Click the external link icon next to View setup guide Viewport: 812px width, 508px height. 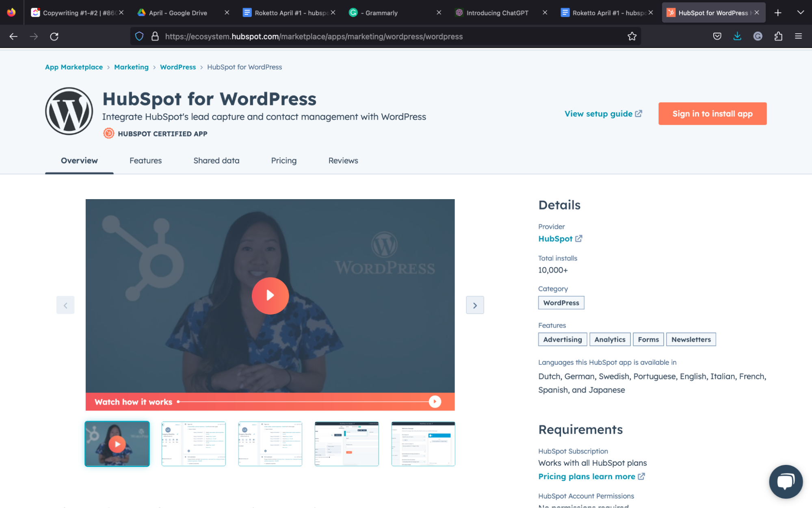(638, 113)
